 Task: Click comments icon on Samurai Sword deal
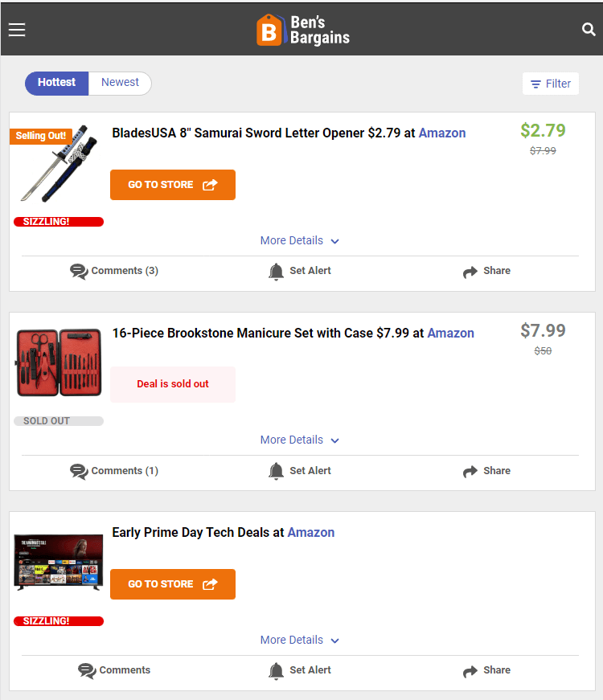79,272
